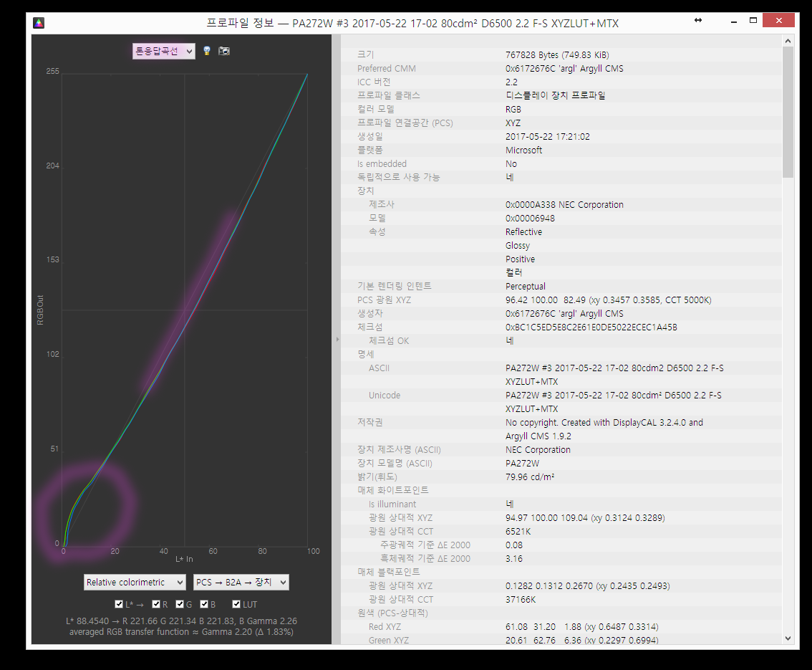Screen dimensions: 812x670
Task: Click the vertical scrollbar thumb in info panel
Action: click(788, 111)
